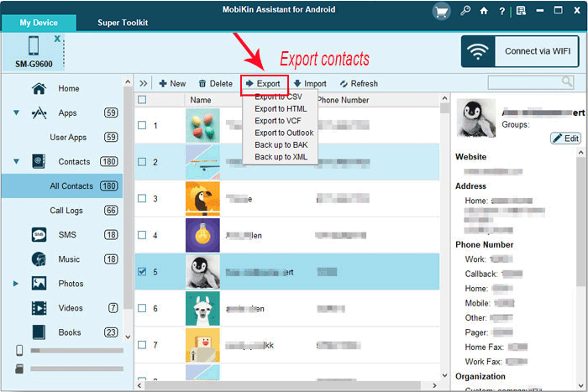Check the box for contact 2

pyautogui.click(x=142, y=162)
